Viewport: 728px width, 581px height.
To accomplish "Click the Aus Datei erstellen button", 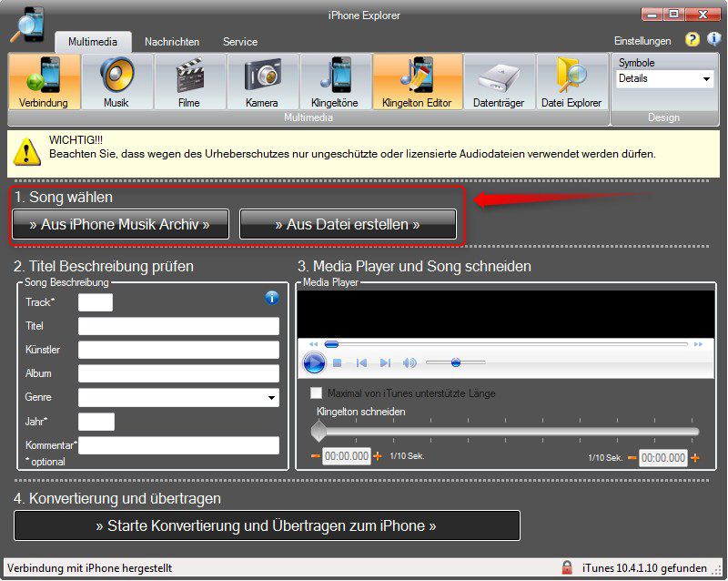I will point(348,224).
